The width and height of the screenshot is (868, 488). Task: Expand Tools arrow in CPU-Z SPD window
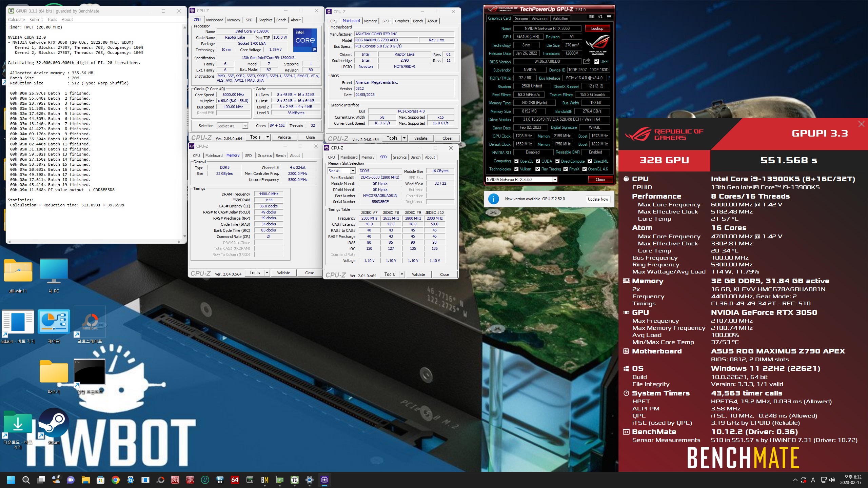click(402, 274)
